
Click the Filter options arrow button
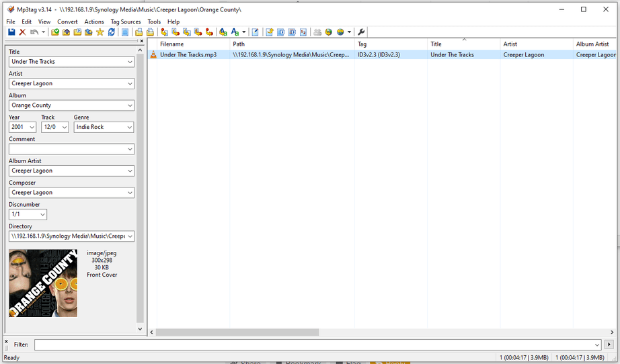pos(609,345)
